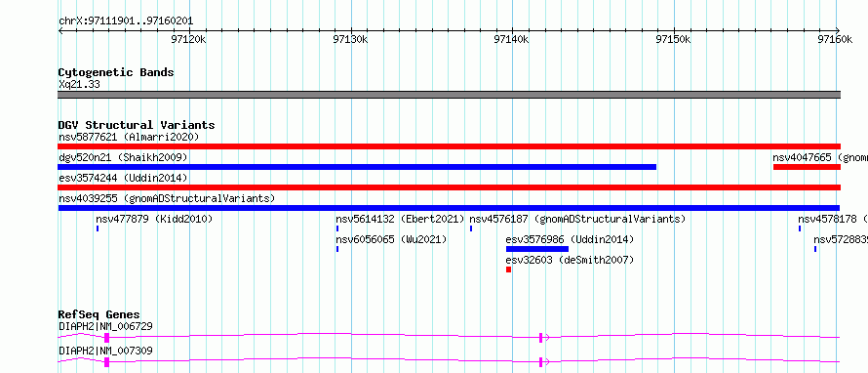Select the esv32603 (deSmith2007) red marker
Viewport: 868px width, 373px height.
(x=508, y=269)
